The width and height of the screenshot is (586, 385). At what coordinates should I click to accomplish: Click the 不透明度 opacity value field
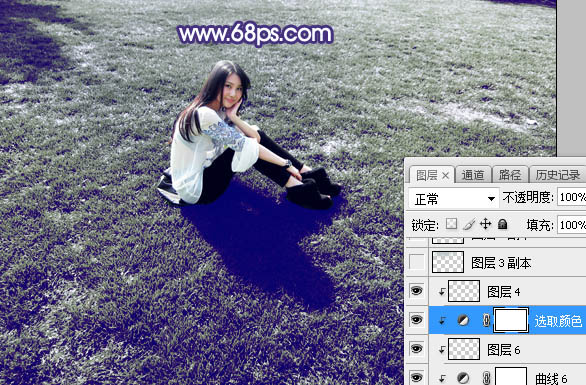[572, 197]
